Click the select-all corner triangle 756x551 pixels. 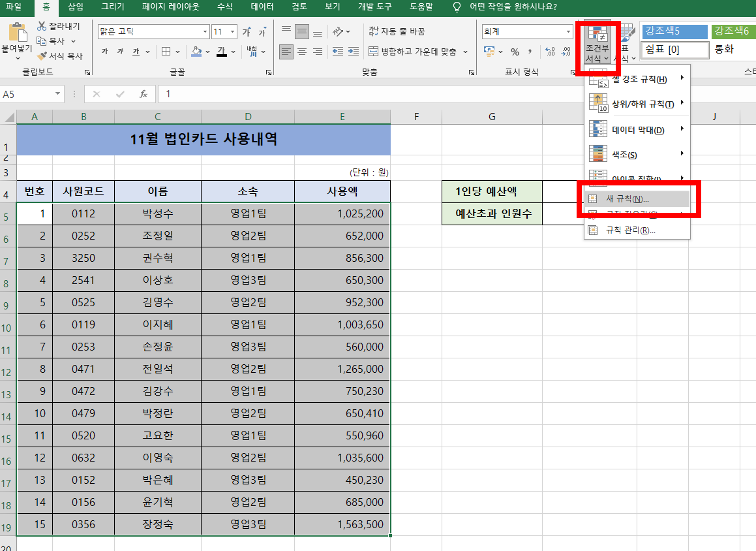pyautogui.click(x=9, y=118)
